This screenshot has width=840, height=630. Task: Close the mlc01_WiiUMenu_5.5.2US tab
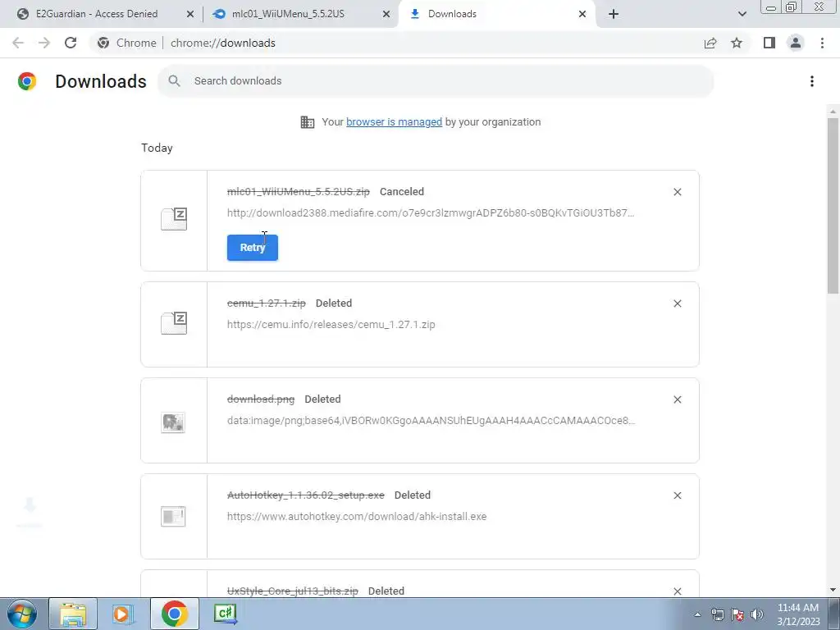click(386, 14)
